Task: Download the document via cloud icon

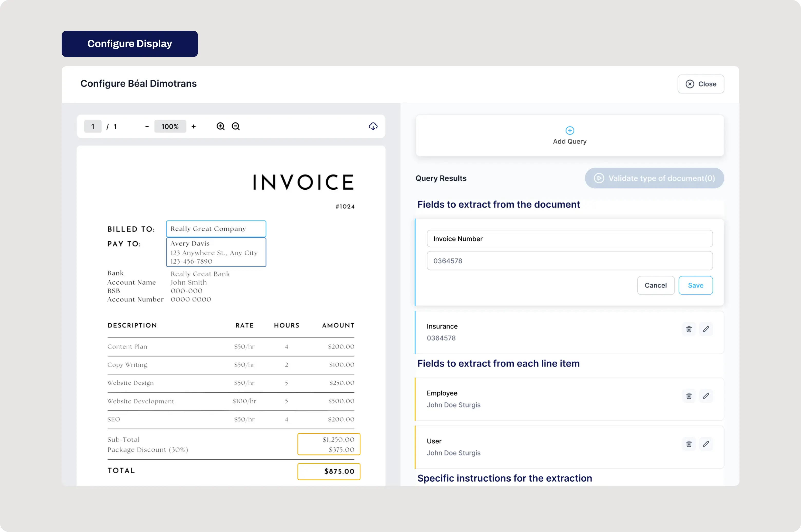Action: click(x=373, y=127)
